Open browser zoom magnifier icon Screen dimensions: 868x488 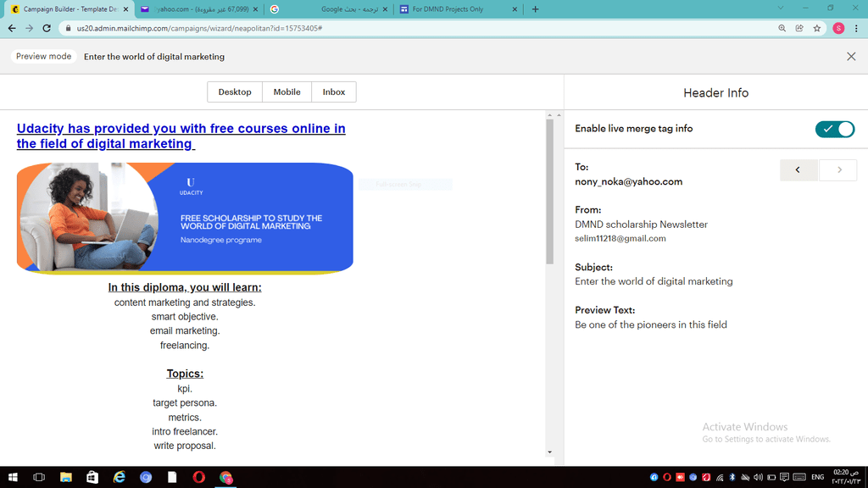(x=782, y=28)
